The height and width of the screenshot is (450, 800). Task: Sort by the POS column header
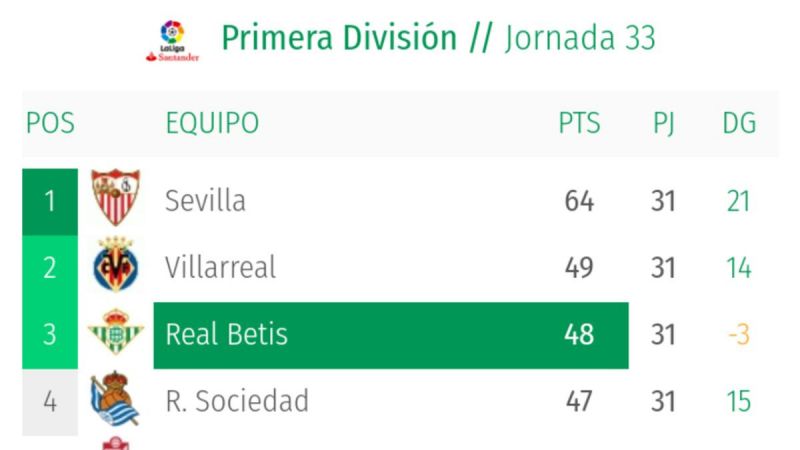coord(50,124)
